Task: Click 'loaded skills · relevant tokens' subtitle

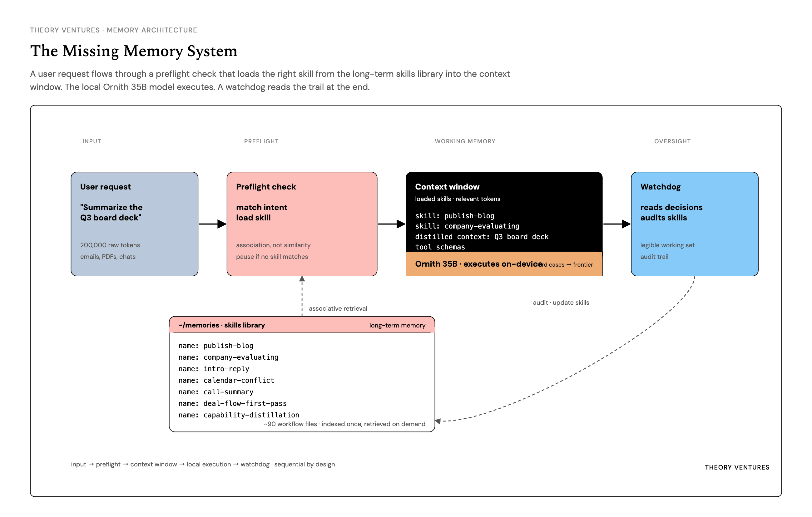Action: pos(458,199)
